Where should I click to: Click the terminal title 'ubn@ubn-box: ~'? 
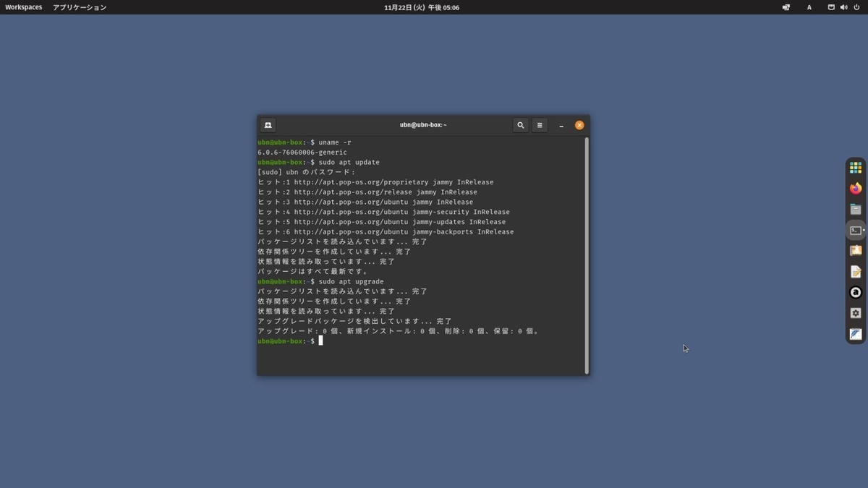(423, 125)
